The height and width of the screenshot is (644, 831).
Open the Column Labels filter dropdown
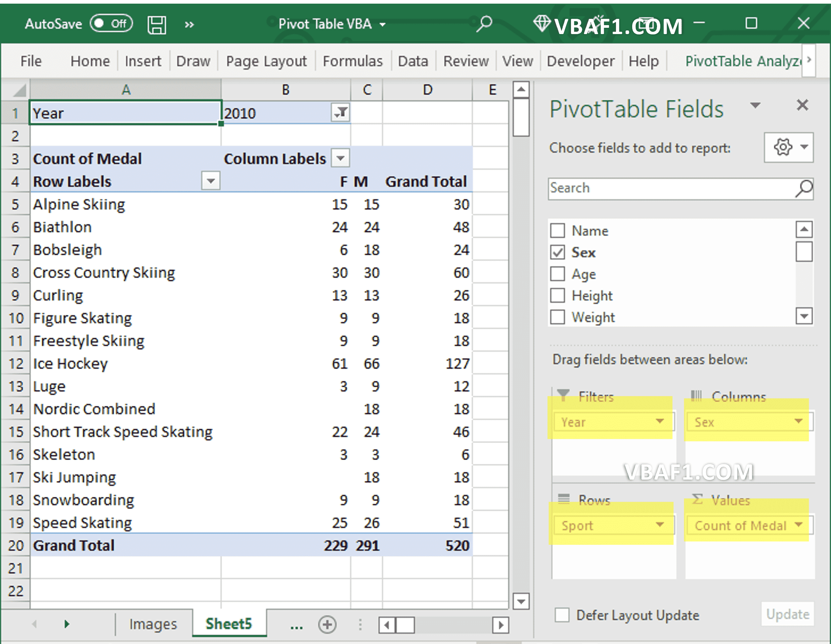tap(340, 158)
